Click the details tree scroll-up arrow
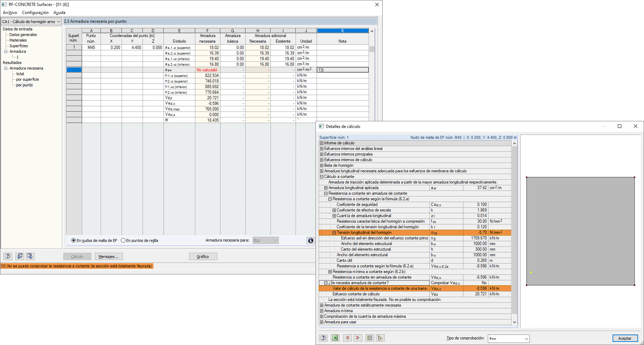Screen dimensions: 644x345 coord(514,143)
